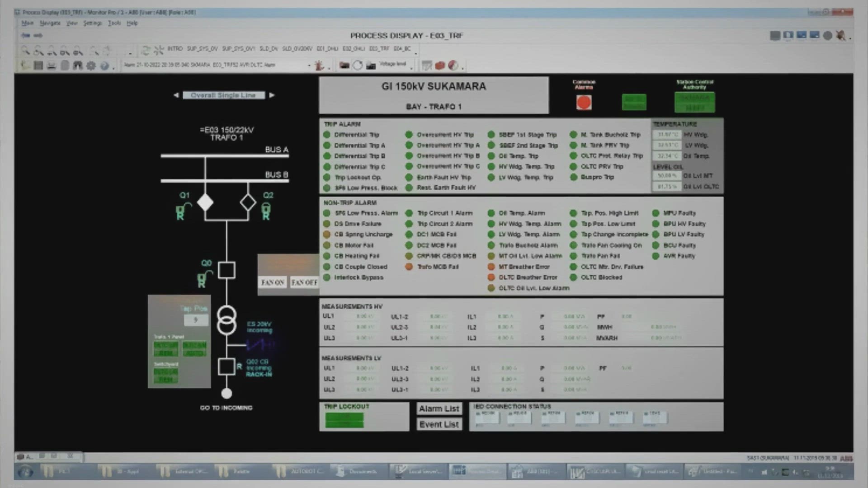868x488 pixels.
Task: Open the Alarm List
Action: 439,408
